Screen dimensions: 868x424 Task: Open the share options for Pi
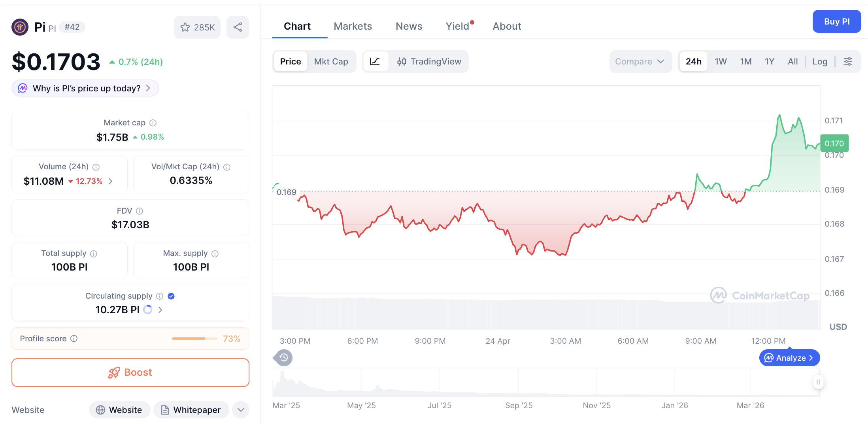(x=238, y=27)
